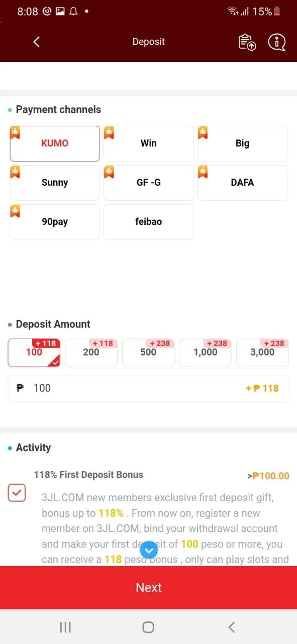
Task: Tap the blue scroll-down chevron circle
Action: click(148, 550)
